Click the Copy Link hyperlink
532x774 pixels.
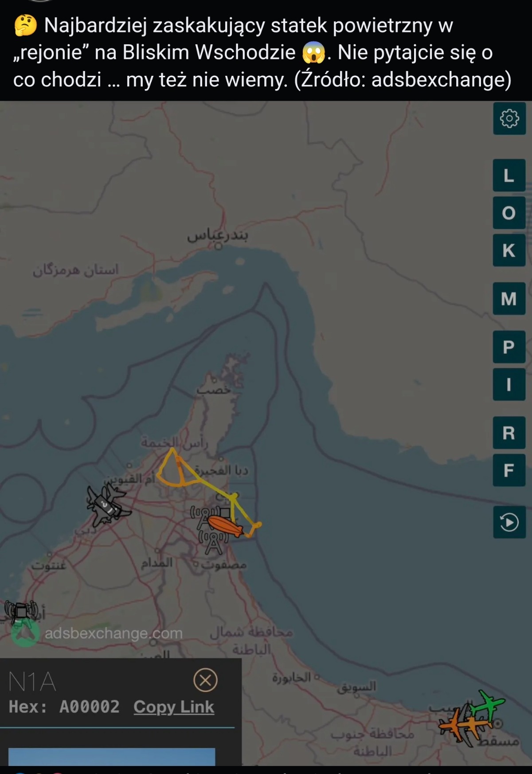tap(174, 707)
